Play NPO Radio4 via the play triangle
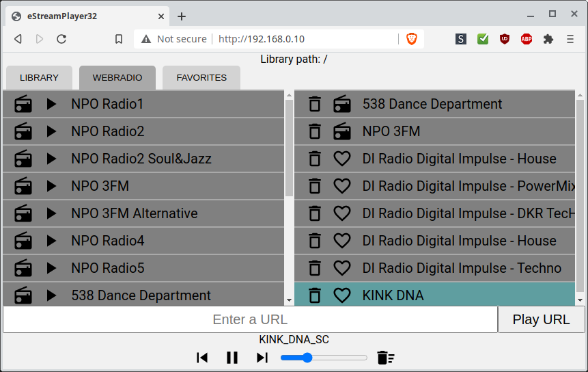Viewport: 588px width, 372px height. [x=51, y=241]
